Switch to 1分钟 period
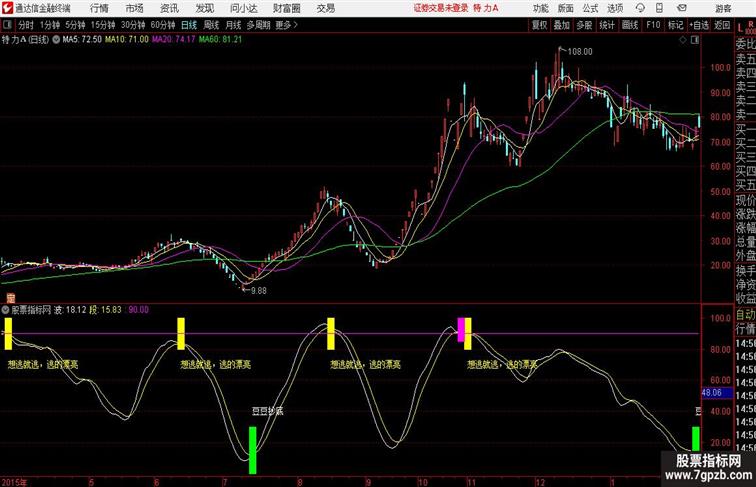The image size is (756, 487). click(50, 25)
